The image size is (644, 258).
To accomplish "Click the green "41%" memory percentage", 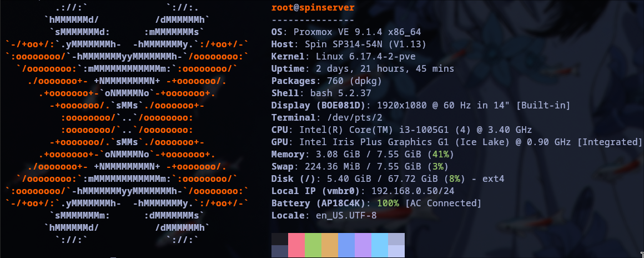I will pyautogui.click(x=442, y=155).
